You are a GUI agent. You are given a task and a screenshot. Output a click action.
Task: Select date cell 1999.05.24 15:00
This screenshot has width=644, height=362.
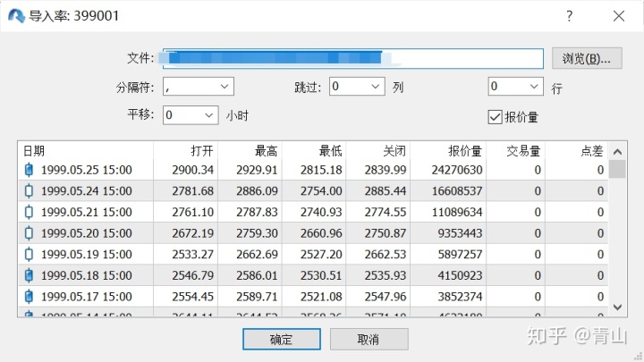click(86, 191)
